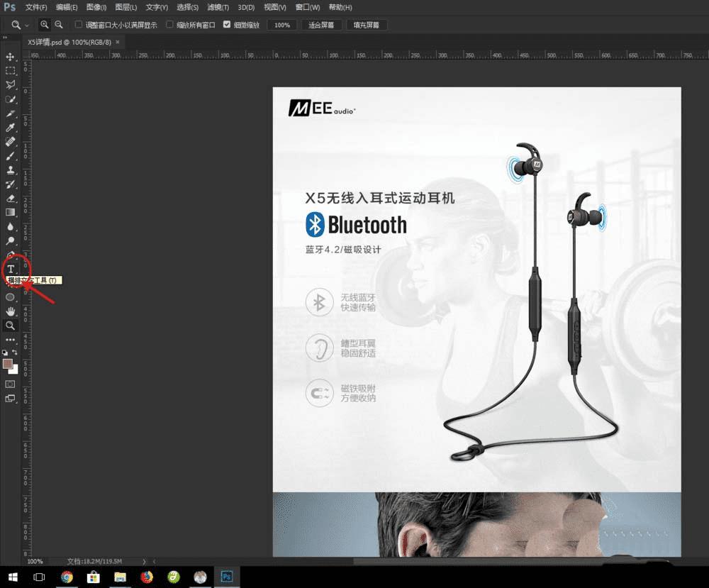This screenshot has width=709, height=588.
Task: Expand the status bar info arrow
Action: click(x=144, y=561)
